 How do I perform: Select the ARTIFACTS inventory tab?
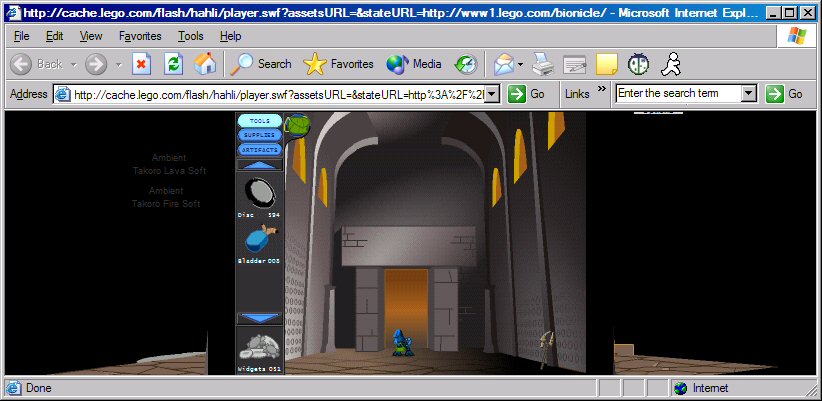(x=260, y=150)
